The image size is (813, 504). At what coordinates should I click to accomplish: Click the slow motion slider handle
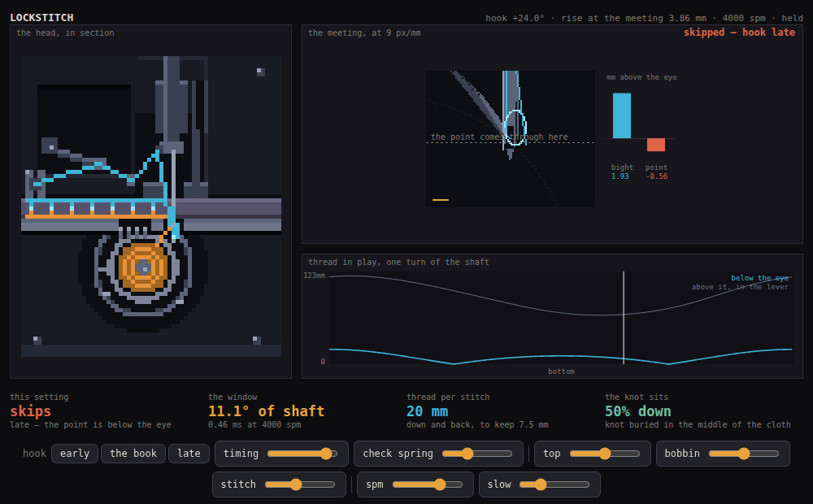(x=541, y=484)
